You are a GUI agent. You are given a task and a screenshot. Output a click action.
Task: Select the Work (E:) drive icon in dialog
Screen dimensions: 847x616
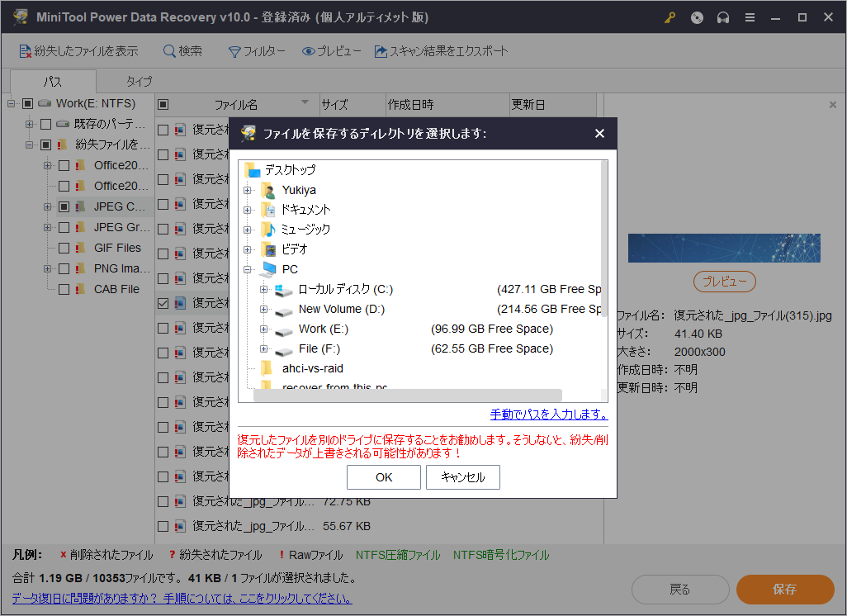284,329
